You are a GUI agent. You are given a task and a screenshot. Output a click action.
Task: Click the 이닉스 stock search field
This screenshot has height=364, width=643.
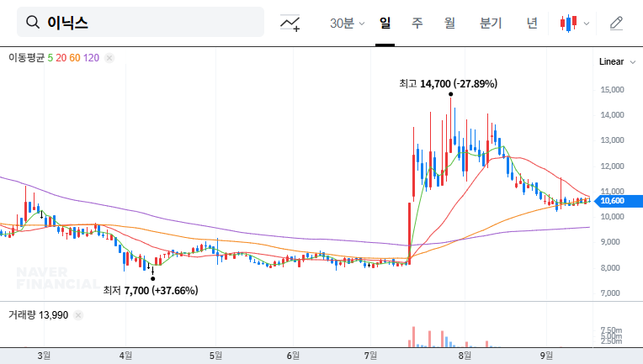[x=141, y=22]
